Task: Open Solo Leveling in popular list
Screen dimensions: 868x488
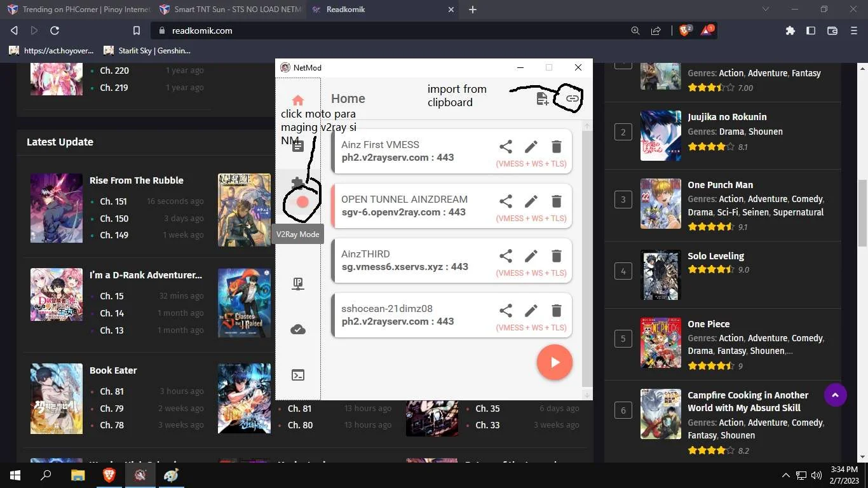Action: (715, 256)
